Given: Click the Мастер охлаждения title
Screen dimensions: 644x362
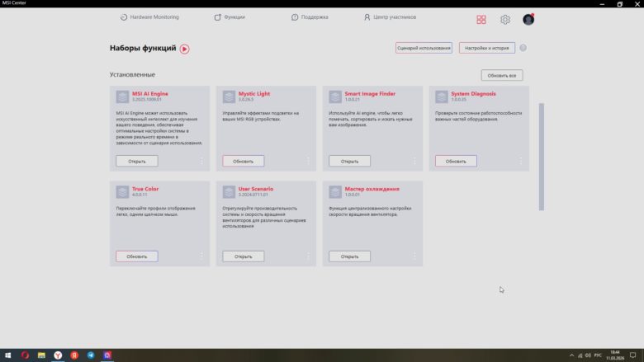Looking at the screenshot, I should 372,189.
